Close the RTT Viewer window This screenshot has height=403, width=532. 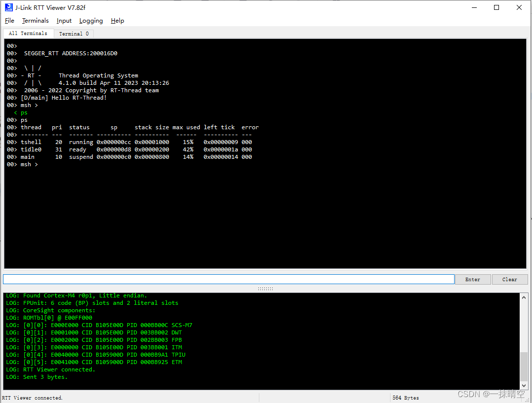tap(519, 7)
